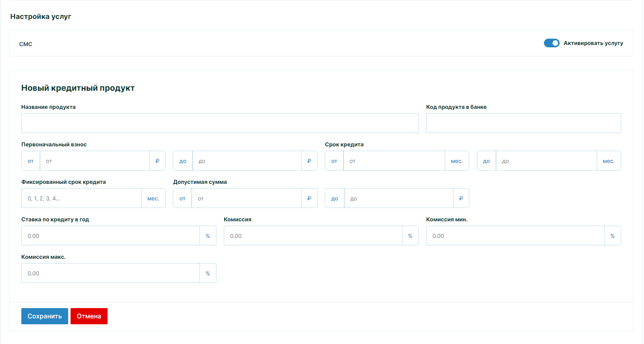This screenshot has width=644, height=344.
Task: Click the Комиссия макс. input field
Action: pyautogui.click(x=110, y=273)
